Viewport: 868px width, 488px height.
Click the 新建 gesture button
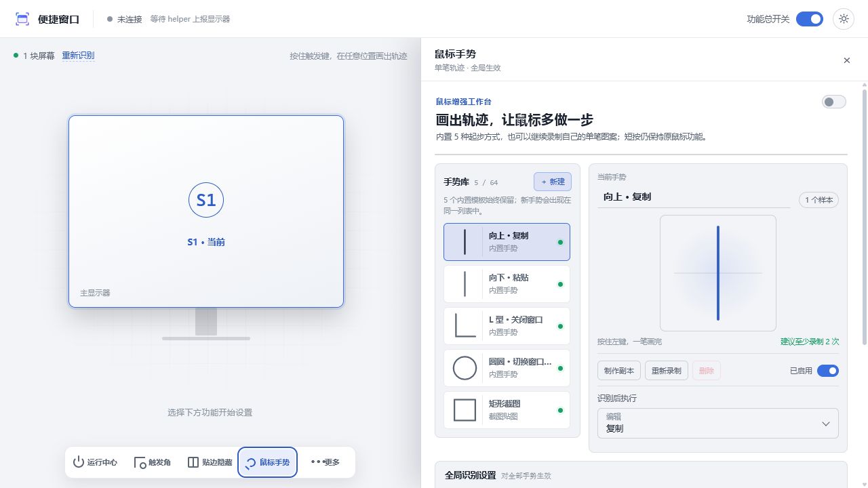(553, 182)
